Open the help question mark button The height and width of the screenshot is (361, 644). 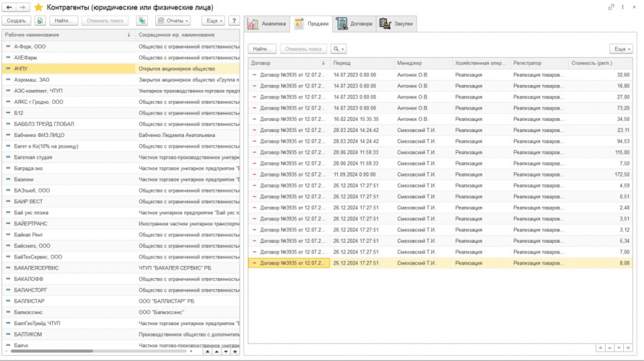[x=233, y=21]
